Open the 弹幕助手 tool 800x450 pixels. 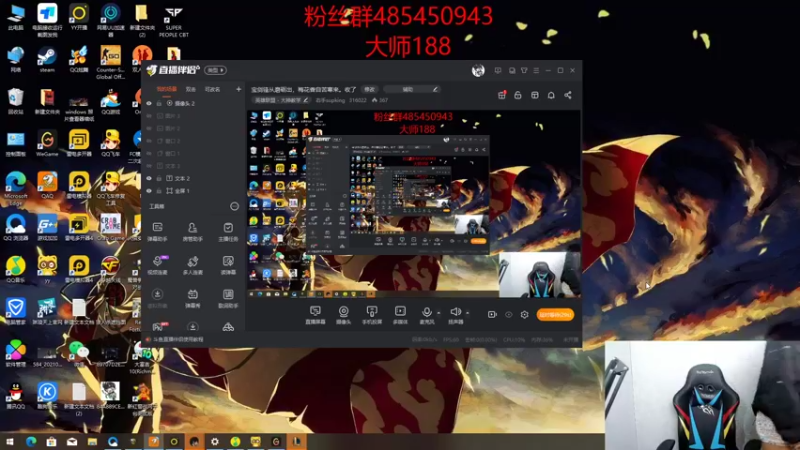coord(158,232)
